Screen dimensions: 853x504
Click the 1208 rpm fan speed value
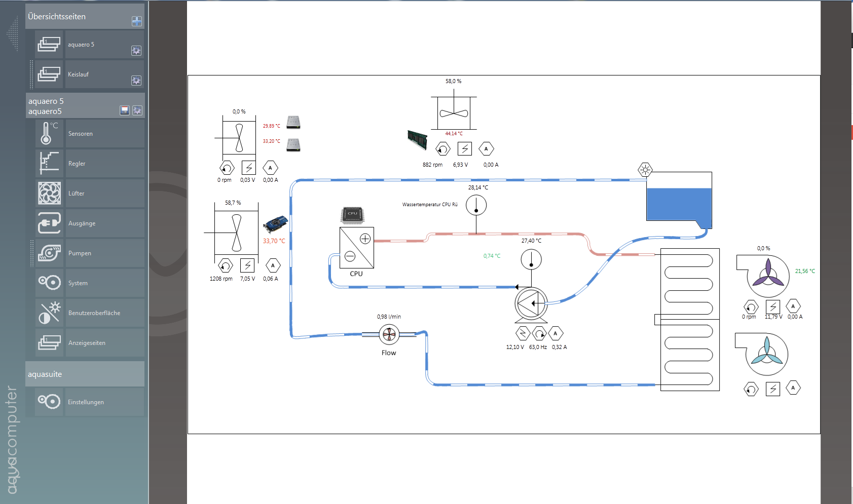(x=221, y=279)
